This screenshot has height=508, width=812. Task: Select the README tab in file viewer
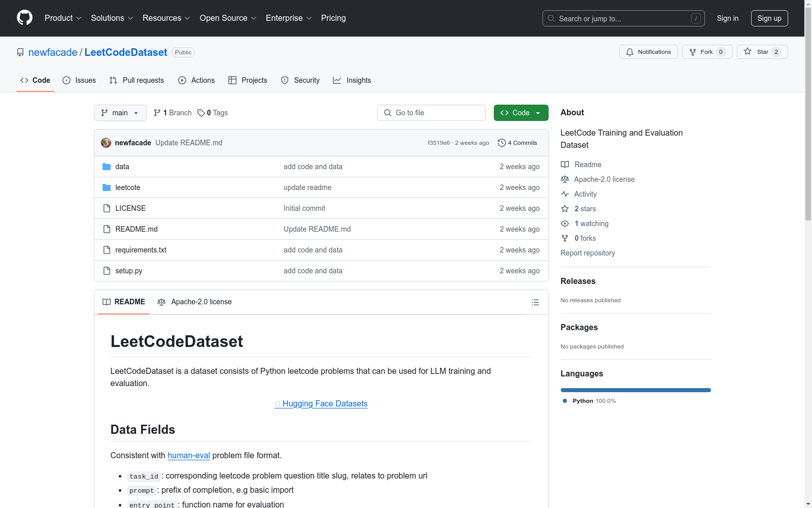coord(124,302)
